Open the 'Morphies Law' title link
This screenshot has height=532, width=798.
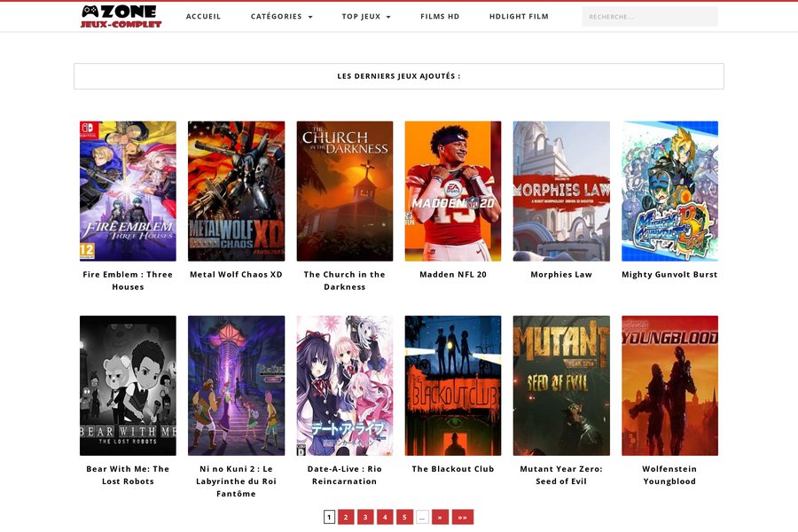(x=561, y=274)
